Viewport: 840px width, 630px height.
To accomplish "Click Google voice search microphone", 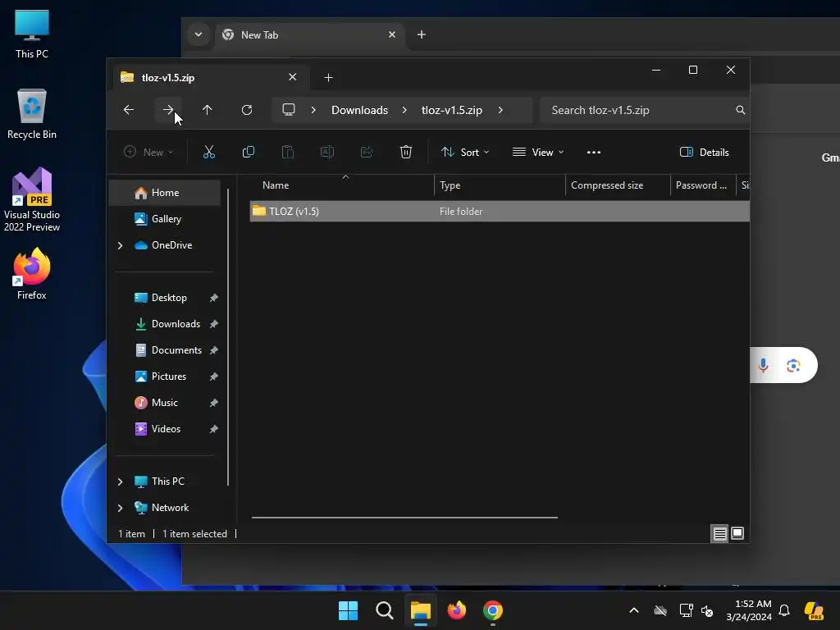I will pos(764,365).
